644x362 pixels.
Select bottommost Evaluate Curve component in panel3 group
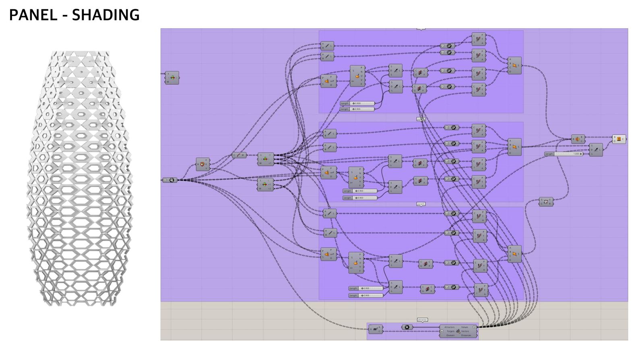coord(481,290)
